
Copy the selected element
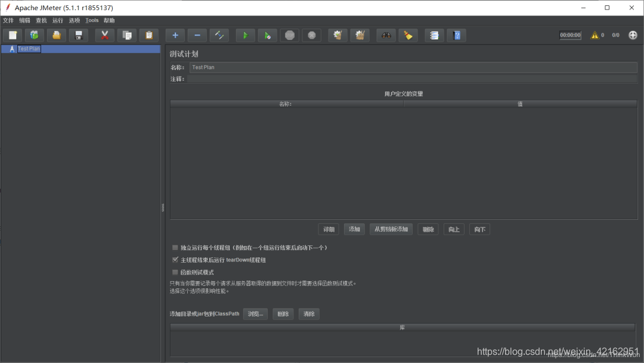click(127, 35)
